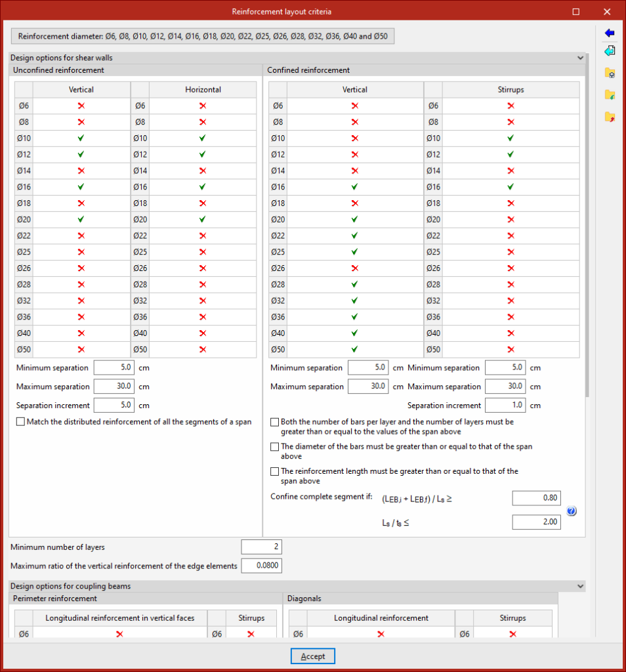Click the blue back arrow icon

point(610,33)
